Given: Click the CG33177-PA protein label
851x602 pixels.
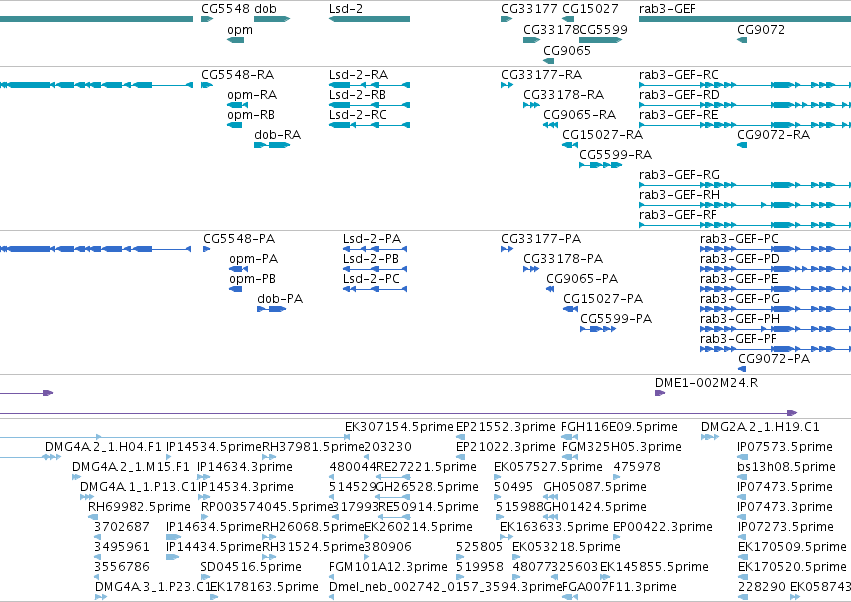Looking at the screenshot, I should [541, 239].
